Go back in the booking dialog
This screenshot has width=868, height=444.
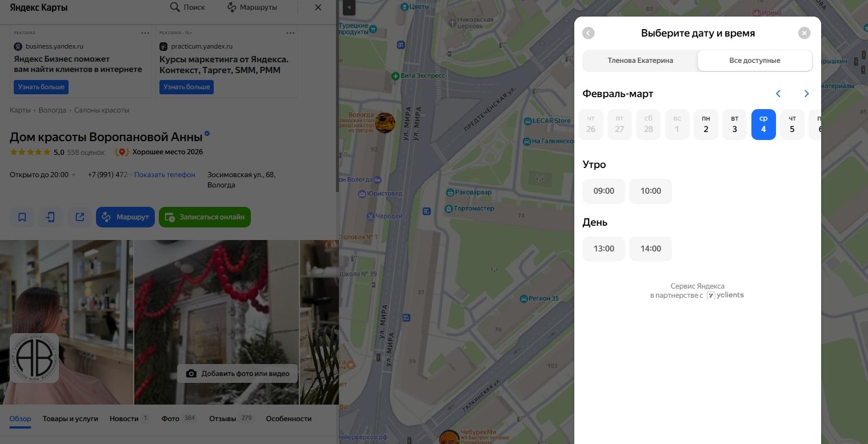pyautogui.click(x=588, y=33)
